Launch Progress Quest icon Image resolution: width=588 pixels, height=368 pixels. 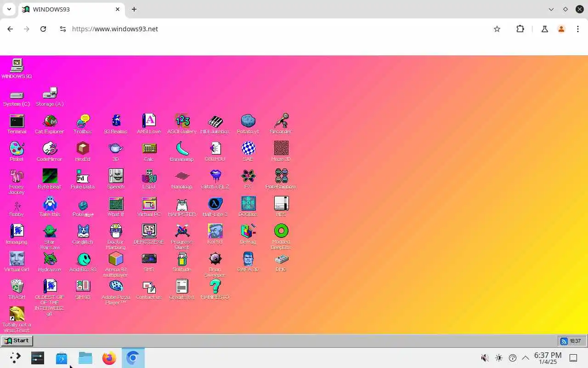(182, 237)
